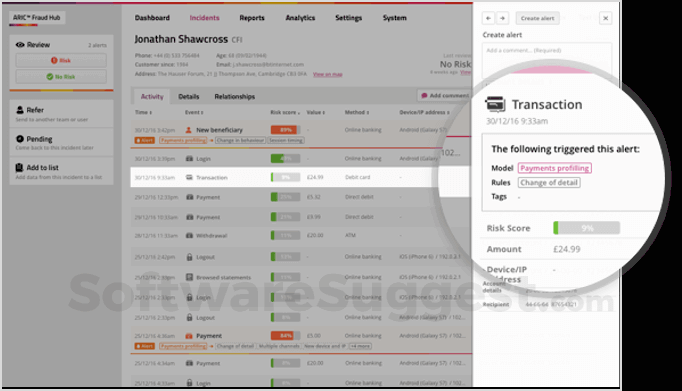Mark incident as Risk

[61, 60]
